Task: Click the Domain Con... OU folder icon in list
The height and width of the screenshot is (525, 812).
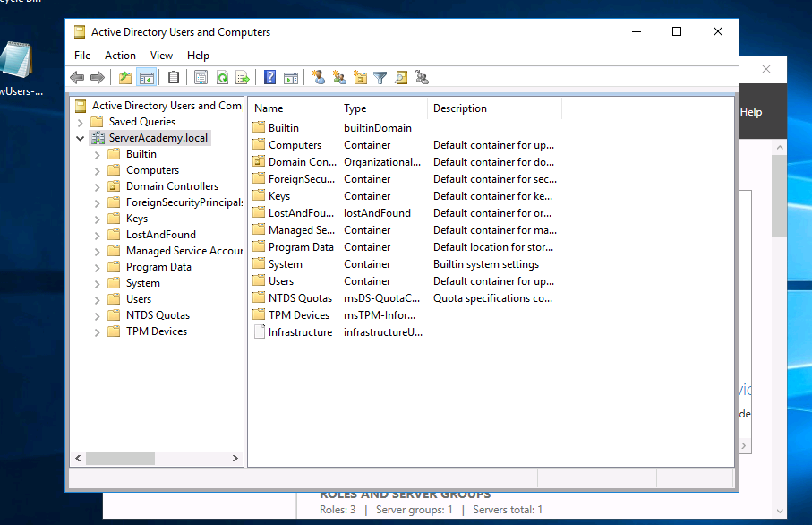Action: 259,161
